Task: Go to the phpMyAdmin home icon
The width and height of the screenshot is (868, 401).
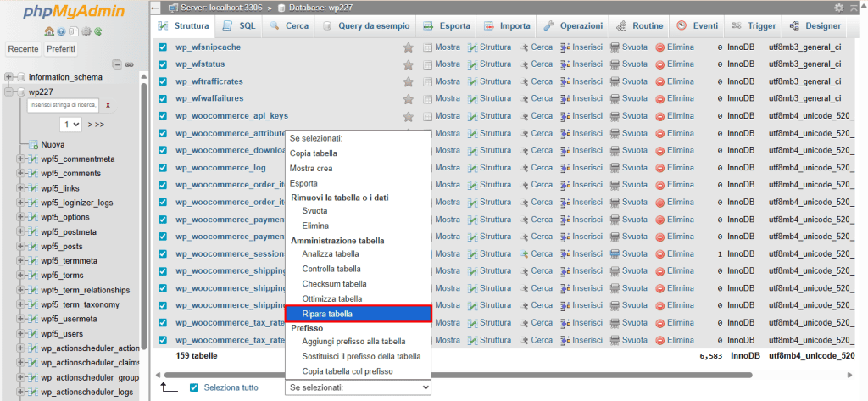Action: [48, 31]
